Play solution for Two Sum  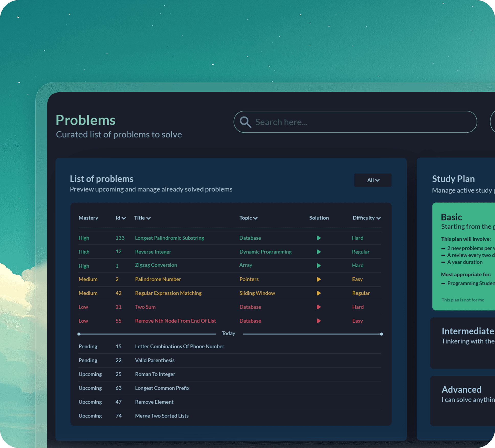319,307
